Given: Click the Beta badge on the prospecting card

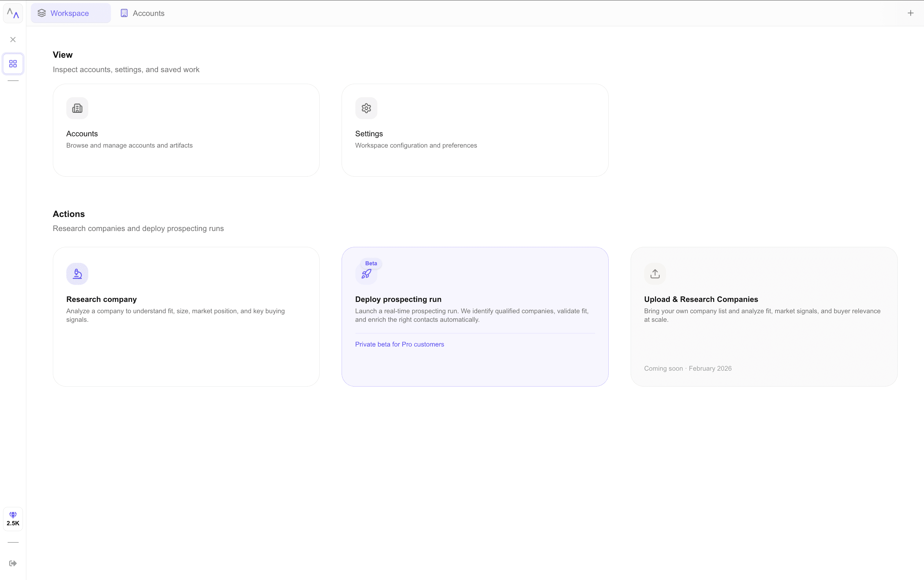Looking at the screenshot, I should 371,263.
